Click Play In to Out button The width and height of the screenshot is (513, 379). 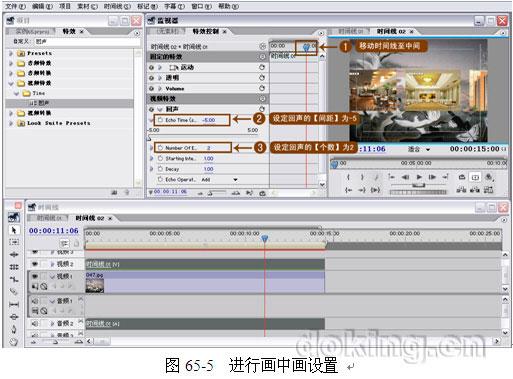pyautogui.click(x=376, y=190)
